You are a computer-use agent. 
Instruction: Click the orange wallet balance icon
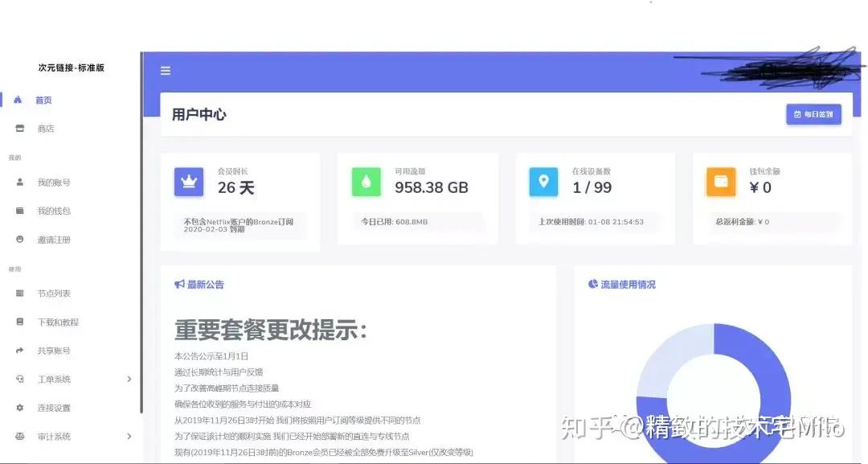pos(721,182)
